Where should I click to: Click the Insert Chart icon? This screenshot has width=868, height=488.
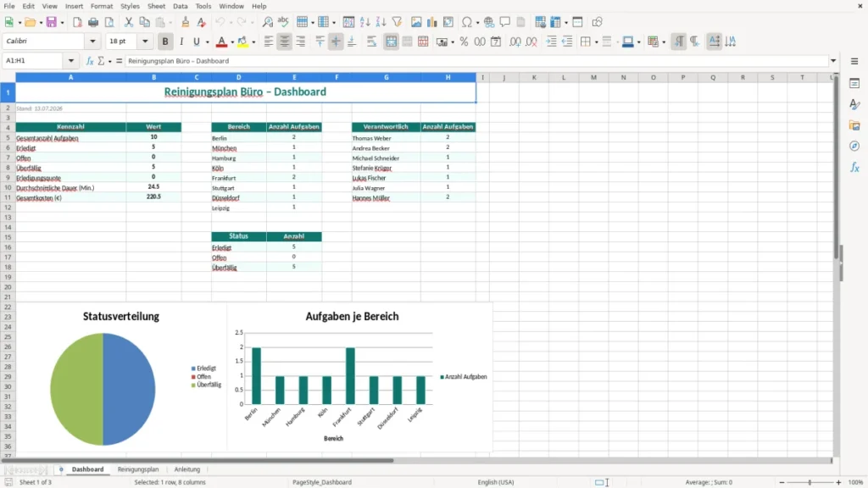(431, 22)
